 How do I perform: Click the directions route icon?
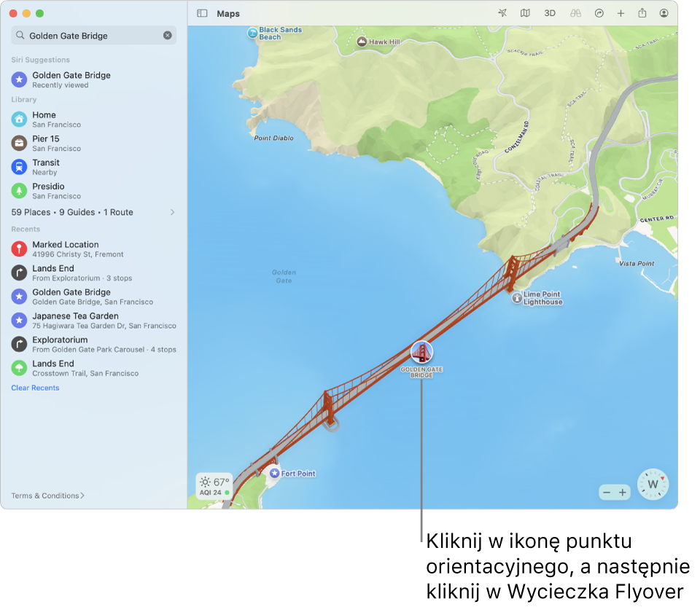tap(599, 13)
